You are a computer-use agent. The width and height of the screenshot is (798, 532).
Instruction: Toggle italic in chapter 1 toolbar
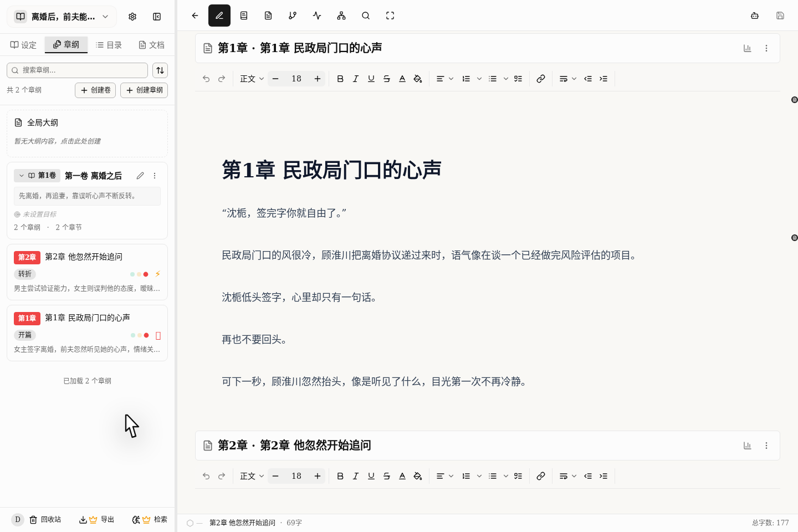pyautogui.click(x=356, y=79)
